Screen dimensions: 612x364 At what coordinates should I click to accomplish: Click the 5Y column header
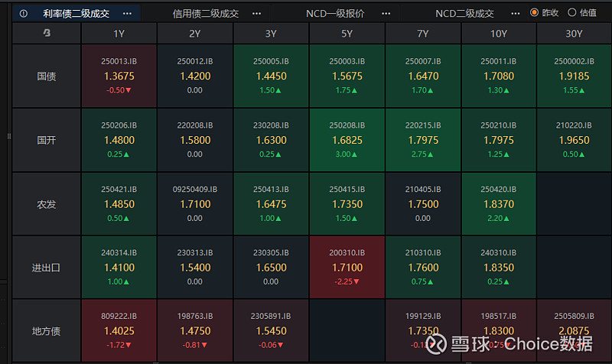click(x=347, y=34)
